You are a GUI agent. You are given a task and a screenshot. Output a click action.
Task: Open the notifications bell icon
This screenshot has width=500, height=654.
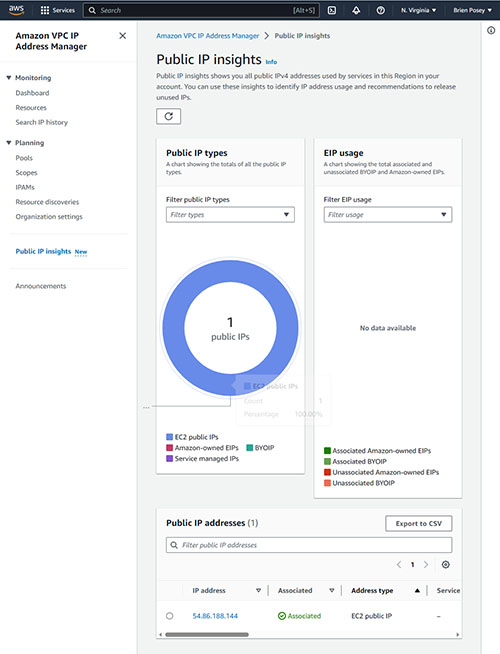356,10
